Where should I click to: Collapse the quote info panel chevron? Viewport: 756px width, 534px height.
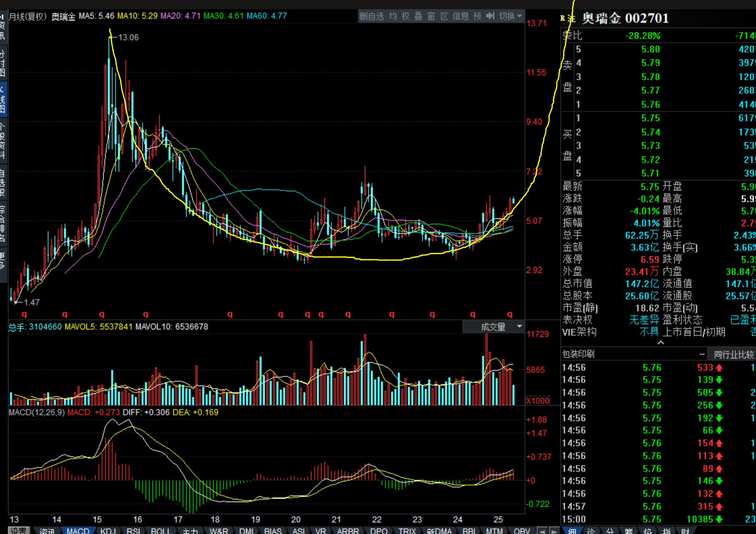pos(660,343)
